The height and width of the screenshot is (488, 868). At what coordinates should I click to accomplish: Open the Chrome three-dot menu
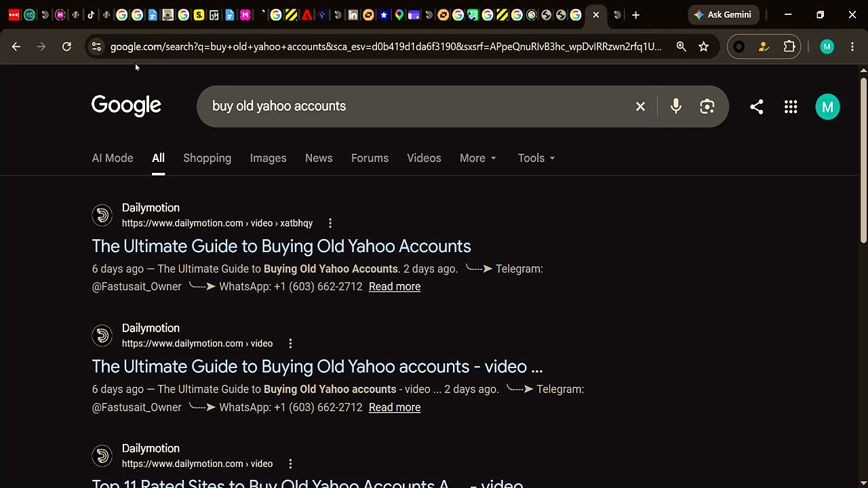click(852, 47)
